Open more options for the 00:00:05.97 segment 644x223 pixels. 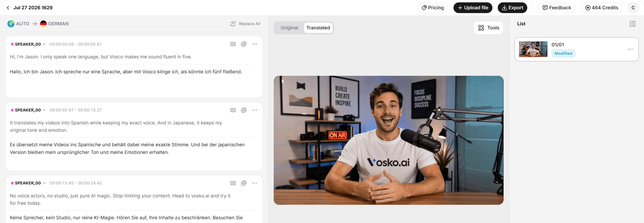(x=254, y=110)
